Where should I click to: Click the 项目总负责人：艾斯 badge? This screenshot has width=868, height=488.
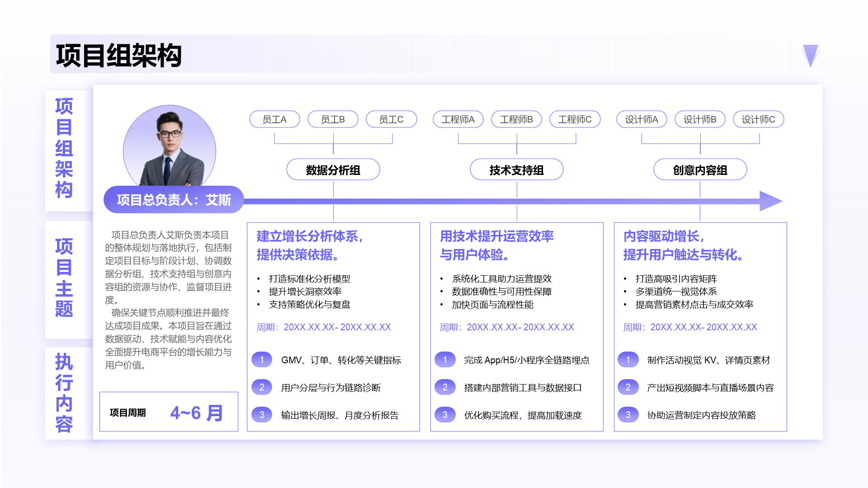click(x=174, y=200)
